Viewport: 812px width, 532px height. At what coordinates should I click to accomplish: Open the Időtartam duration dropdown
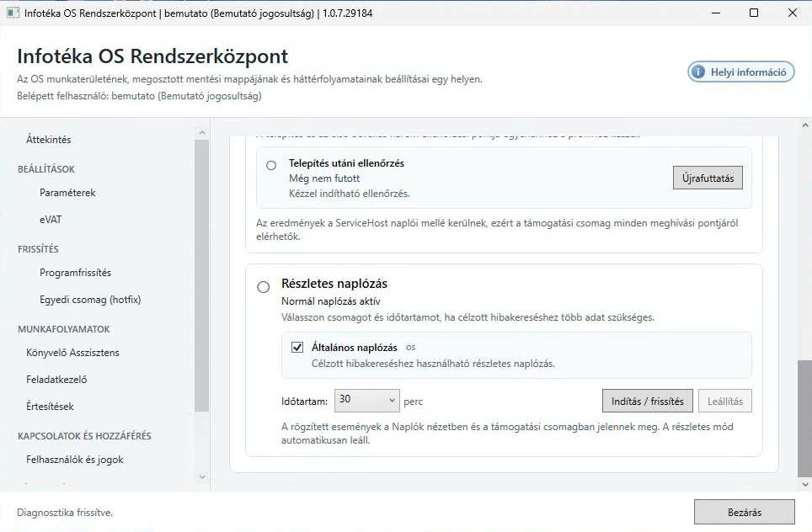coord(366,401)
